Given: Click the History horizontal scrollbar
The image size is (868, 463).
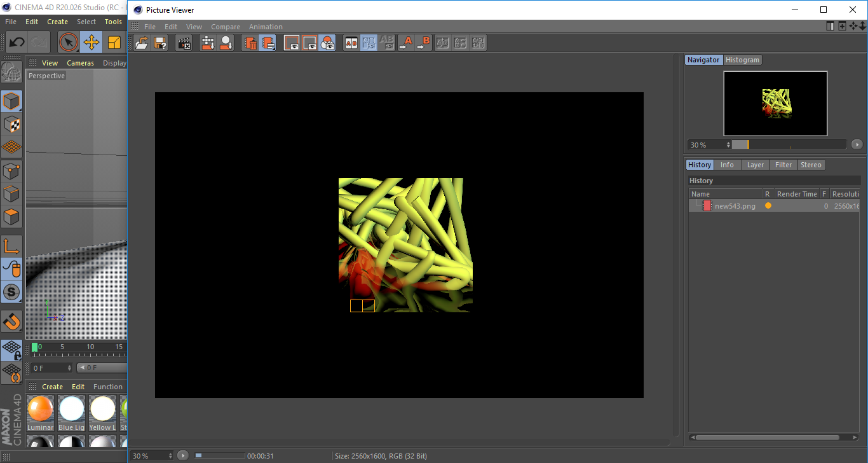Looking at the screenshot, I should tap(768, 438).
